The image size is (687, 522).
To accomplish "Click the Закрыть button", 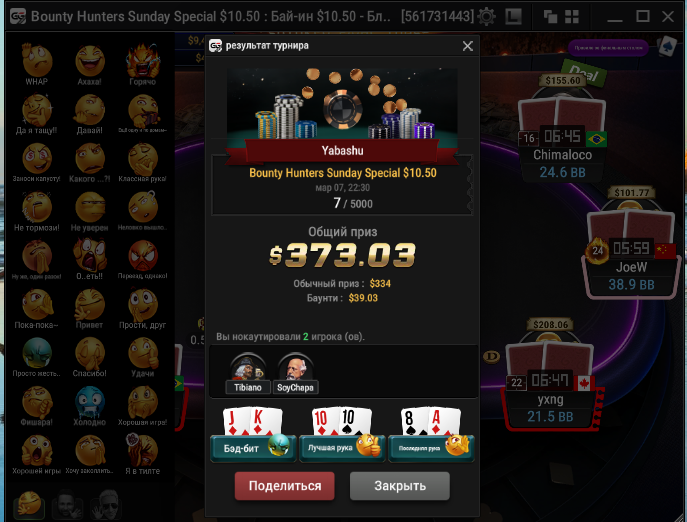I will click(400, 486).
